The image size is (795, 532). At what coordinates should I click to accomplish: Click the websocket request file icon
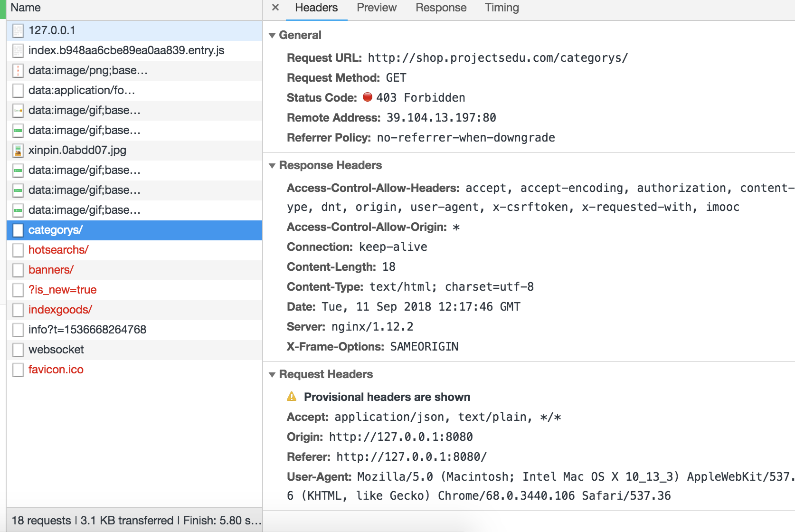click(x=18, y=350)
